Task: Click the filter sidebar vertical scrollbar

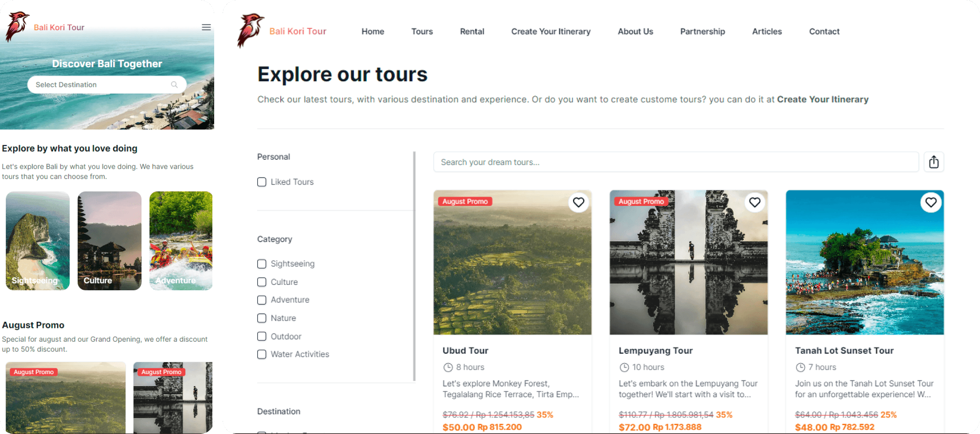Action: tap(414, 266)
